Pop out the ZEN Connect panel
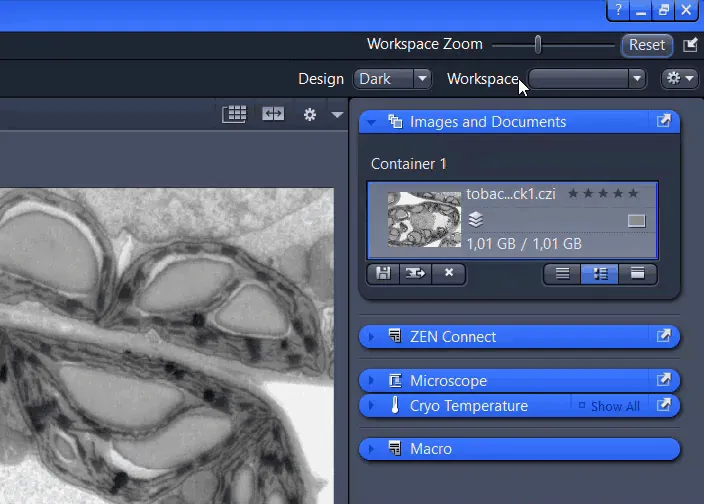The height and width of the screenshot is (504, 704). pos(663,336)
